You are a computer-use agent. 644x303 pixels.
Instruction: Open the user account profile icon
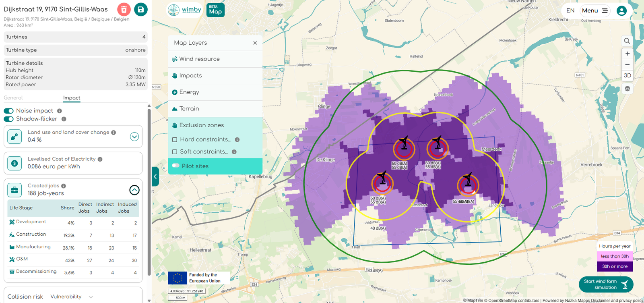(x=621, y=11)
